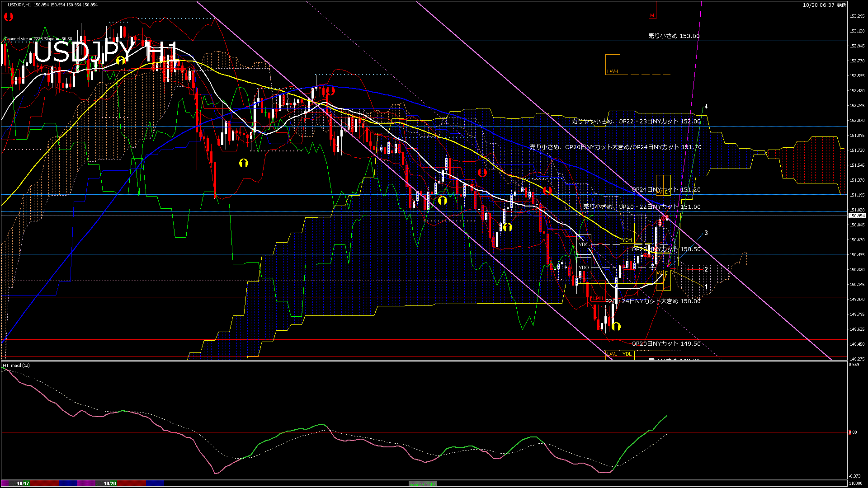Click the 更新 refresh button at top right

(x=841, y=5)
